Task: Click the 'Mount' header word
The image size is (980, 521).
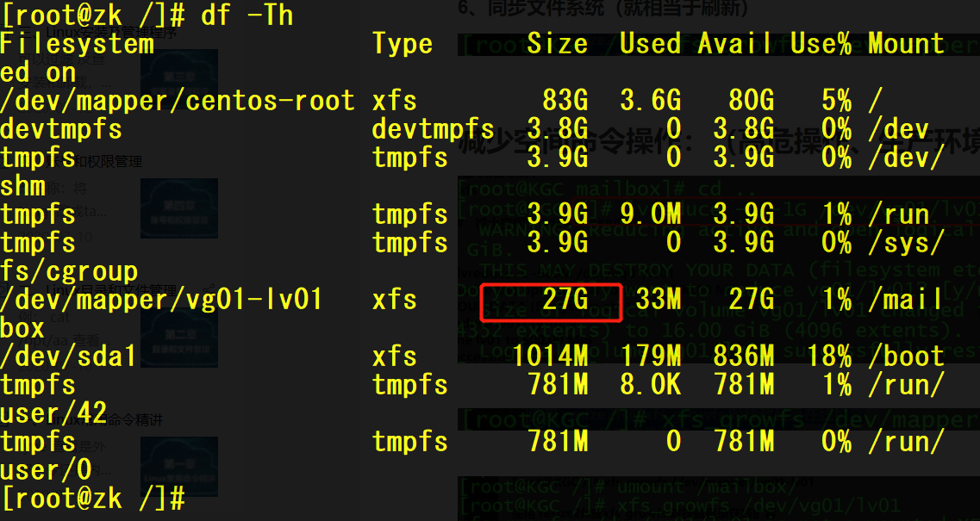Action: tap(906, 44)
